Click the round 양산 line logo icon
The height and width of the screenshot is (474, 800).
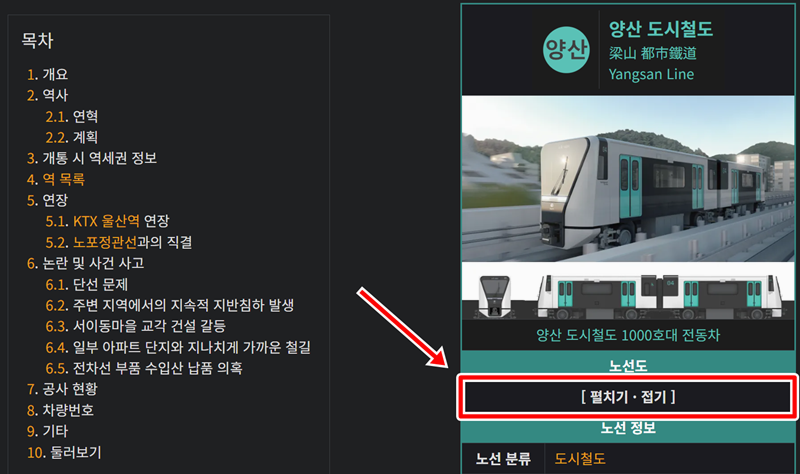(x=566, y=49)
